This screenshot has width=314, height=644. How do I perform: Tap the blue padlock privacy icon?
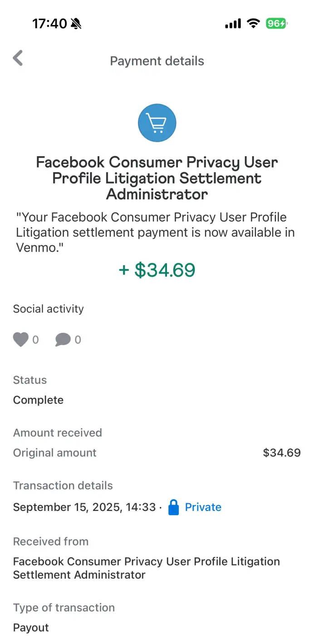(x=173, y=507)
